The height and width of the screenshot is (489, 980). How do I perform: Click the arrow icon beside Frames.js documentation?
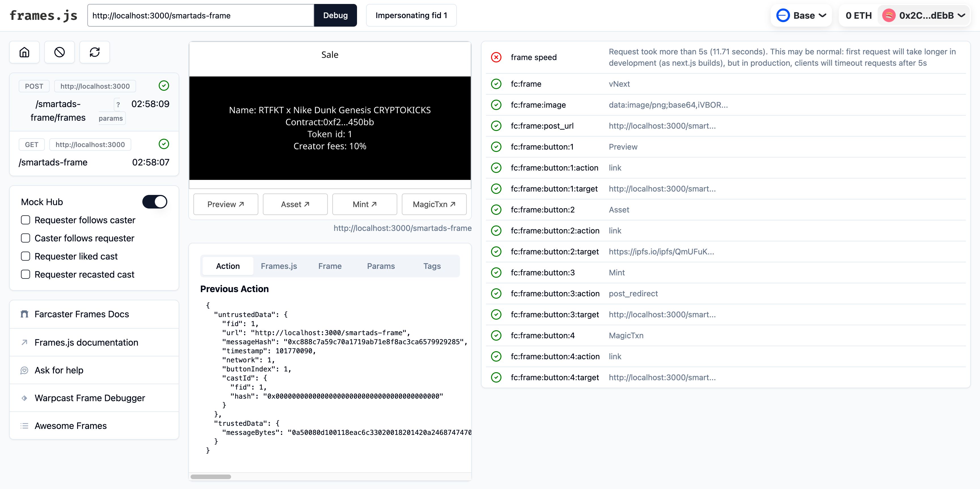tap(24, 342)
